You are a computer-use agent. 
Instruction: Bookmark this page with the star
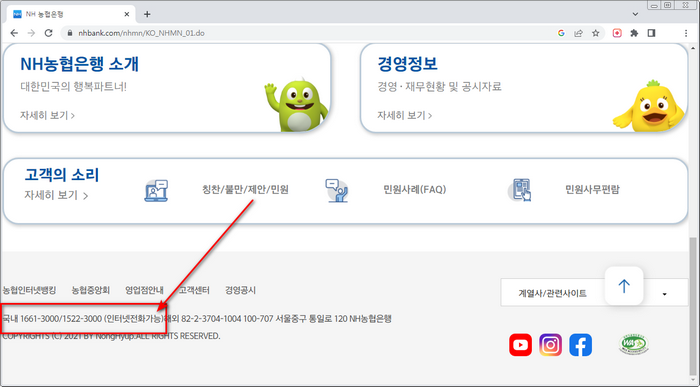click(x=596, y=33)
